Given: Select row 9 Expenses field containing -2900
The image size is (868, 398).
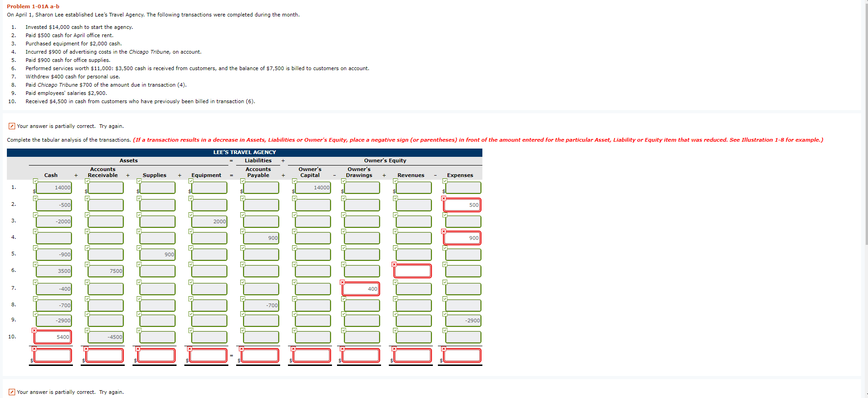Looking at the screenshot, I should point(464,321).
